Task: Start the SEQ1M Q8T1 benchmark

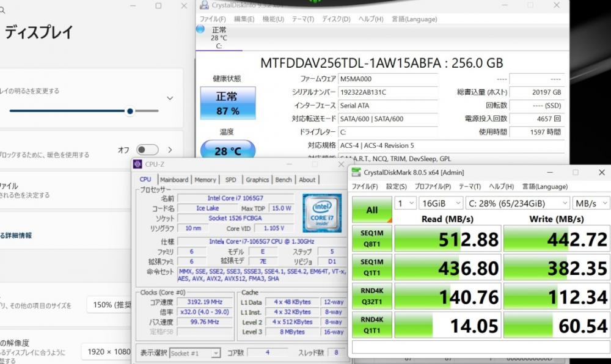Action: click(372, 238)
